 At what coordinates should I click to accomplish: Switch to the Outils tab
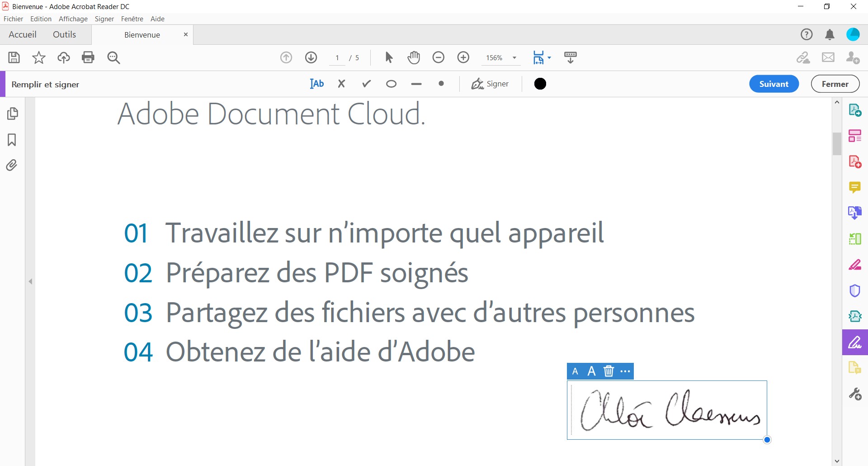pyautogui.click(x=64, y=35)
